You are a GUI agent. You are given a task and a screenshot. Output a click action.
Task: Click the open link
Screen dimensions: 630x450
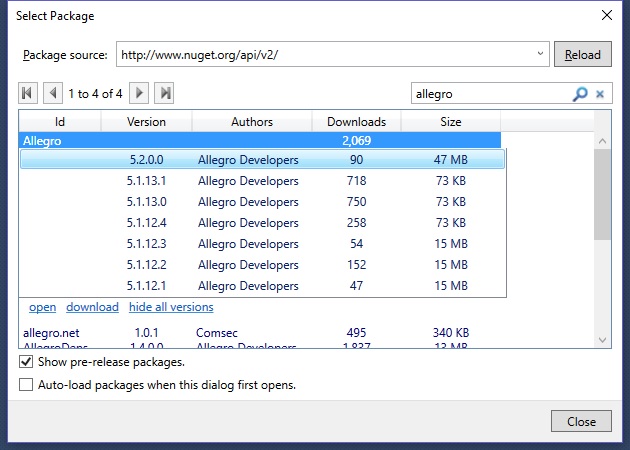42,307
